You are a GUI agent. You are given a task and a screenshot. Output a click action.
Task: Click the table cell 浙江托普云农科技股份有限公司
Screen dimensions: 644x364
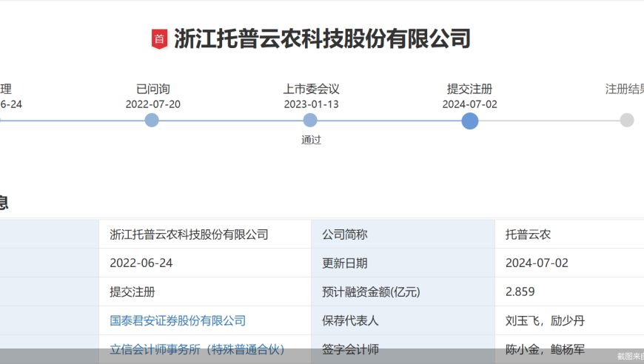pos(205,235)
